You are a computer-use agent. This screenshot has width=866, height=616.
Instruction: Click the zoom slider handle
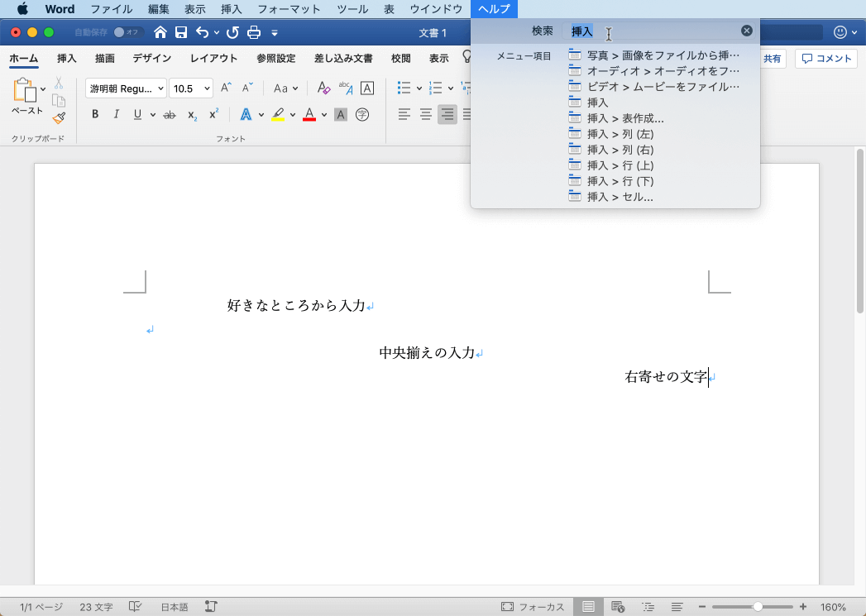point(758,607)
